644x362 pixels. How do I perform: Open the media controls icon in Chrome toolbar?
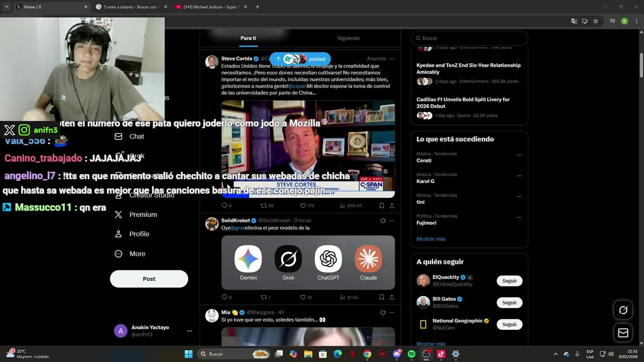pyautogui.click(x=612, y=21)
